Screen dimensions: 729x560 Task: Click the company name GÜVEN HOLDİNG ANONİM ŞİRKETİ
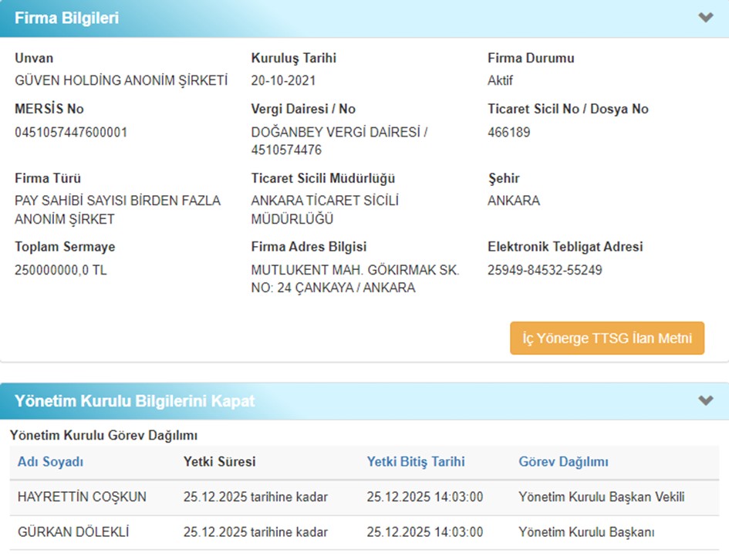(121, 80)
